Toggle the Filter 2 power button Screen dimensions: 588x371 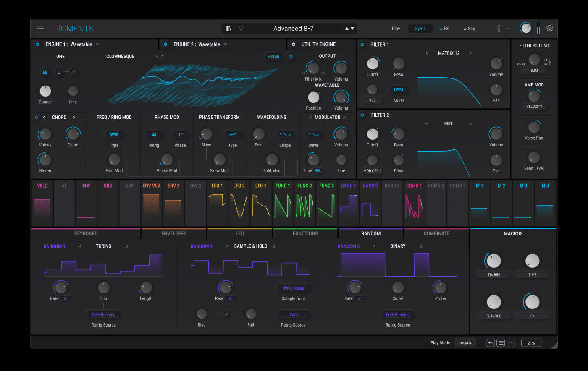coord(362,115)
